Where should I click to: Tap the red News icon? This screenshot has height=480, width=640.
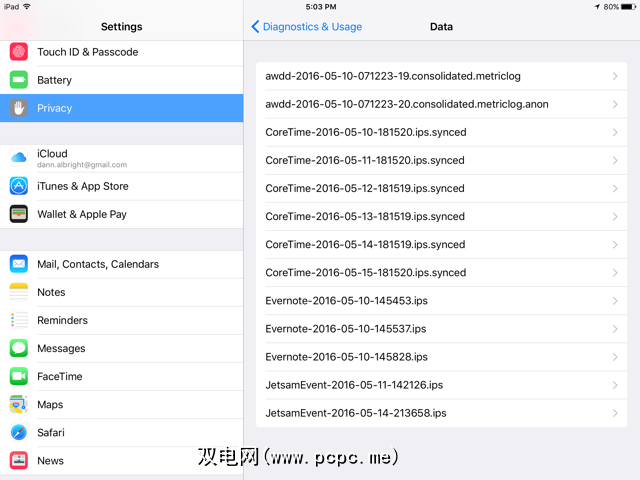[19, 460]
